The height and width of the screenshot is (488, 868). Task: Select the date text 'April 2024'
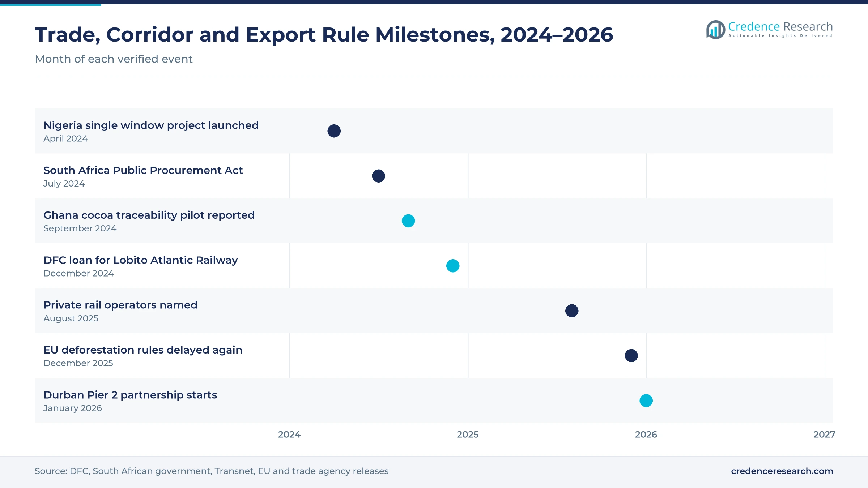(x=65, y=138)
